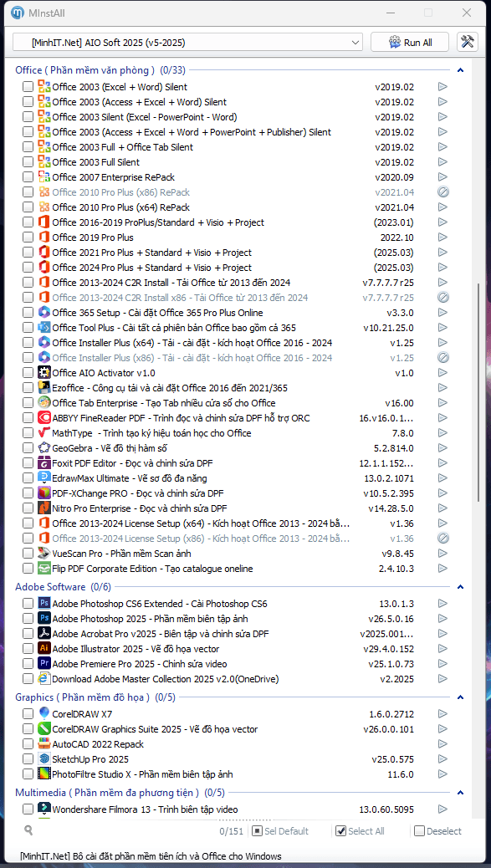
Task: Click play arrow for Nitro Pro Enterprise
Action: tap(442, 508)
